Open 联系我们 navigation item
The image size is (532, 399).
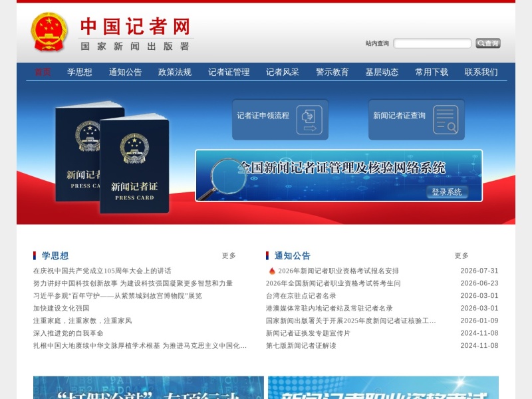click(481, 72)
